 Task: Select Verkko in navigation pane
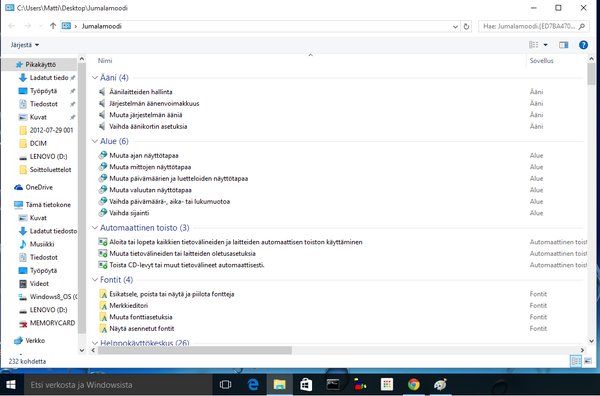(x=29, y=340)
